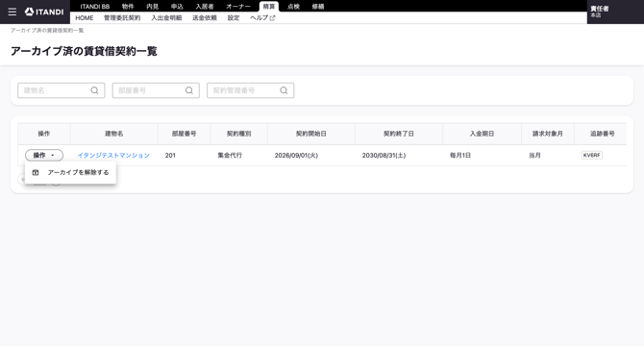The width and height of the screenshot is (644, 346).
Task: Open the 入居者 tab
Action: pyautogui.click(x=204, y=7)
